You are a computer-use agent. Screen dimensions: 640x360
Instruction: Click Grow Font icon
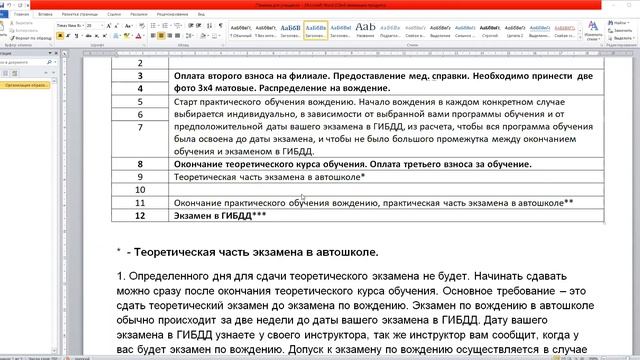click(109, 26)
